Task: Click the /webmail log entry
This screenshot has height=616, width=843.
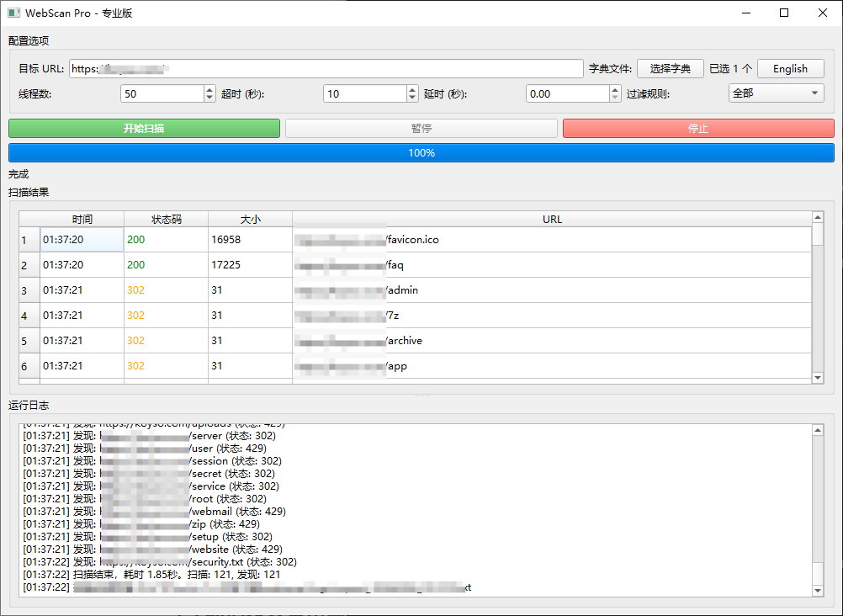Action: point(154,511)
